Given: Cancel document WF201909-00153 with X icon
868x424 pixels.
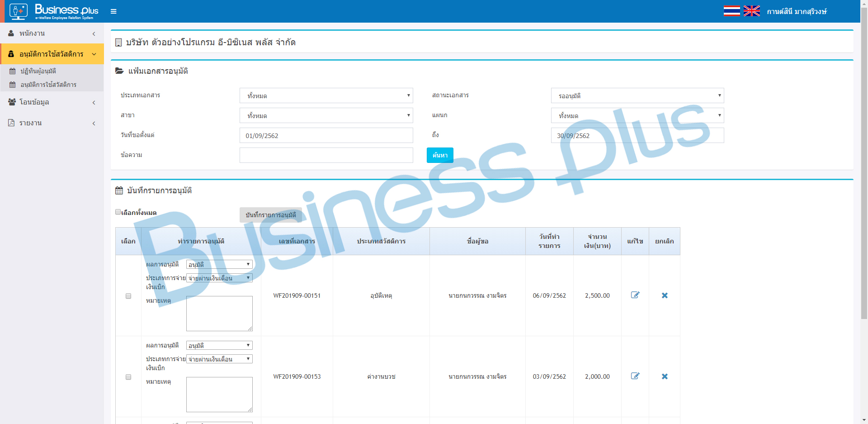Looking at the screenshot, I should coord(665,376).
